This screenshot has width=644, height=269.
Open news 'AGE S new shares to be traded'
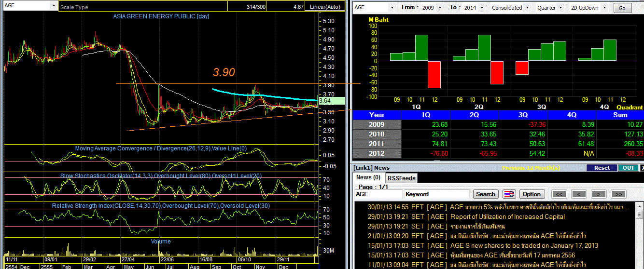524,246
